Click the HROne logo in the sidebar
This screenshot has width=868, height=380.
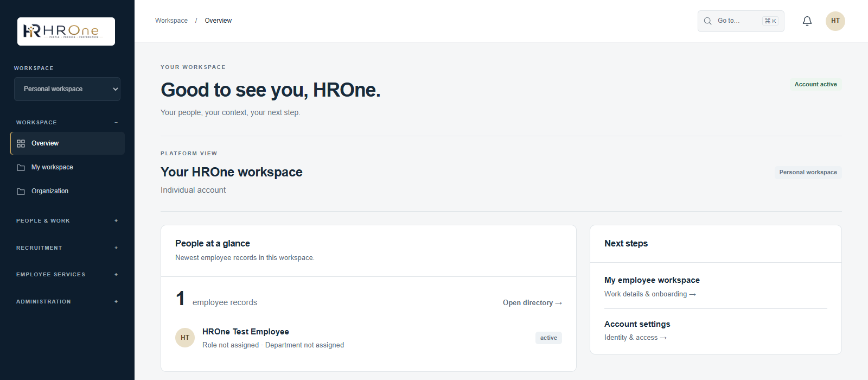pyautogui.click(x=66, y=31)
